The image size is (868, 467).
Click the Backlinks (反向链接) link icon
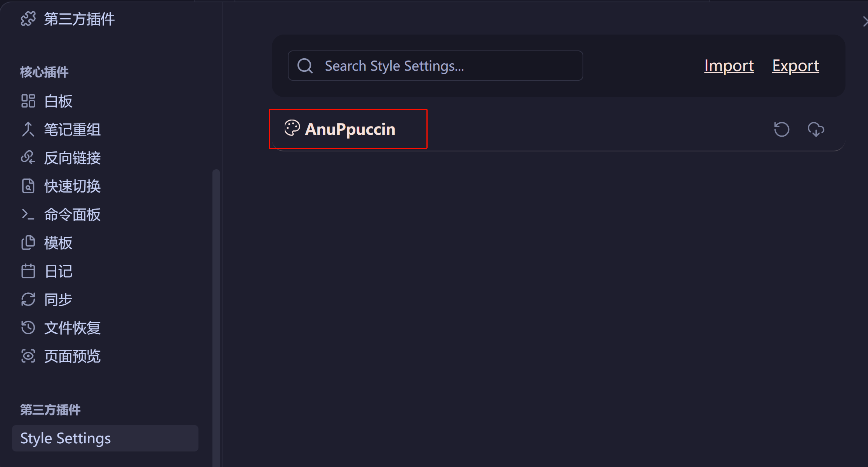tap(28, 158)
